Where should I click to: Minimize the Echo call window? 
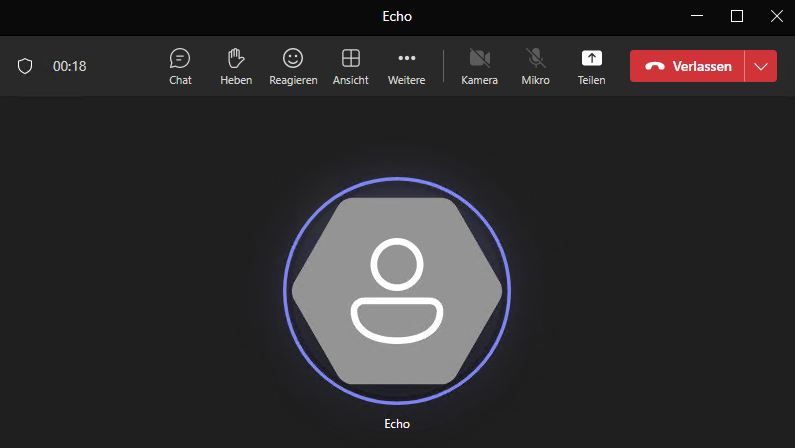tap(698, 16)
